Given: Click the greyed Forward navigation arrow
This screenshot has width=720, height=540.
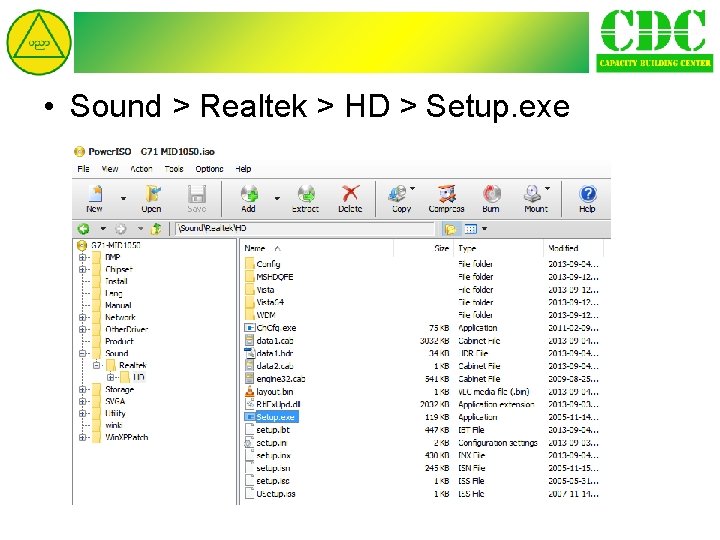Looking at the screenshot, I should coord(121,228).
